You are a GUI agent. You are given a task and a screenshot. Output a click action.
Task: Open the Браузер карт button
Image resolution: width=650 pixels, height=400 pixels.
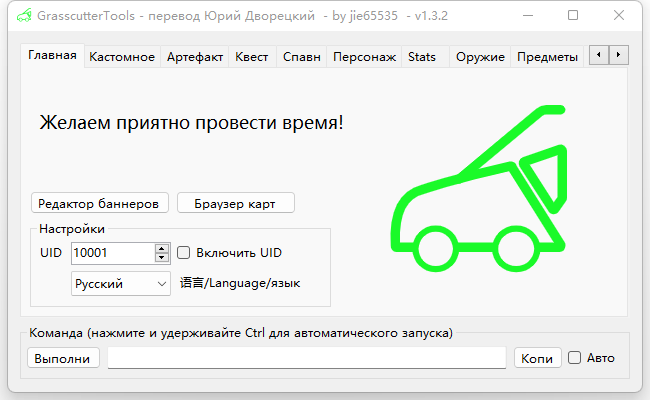236,203
